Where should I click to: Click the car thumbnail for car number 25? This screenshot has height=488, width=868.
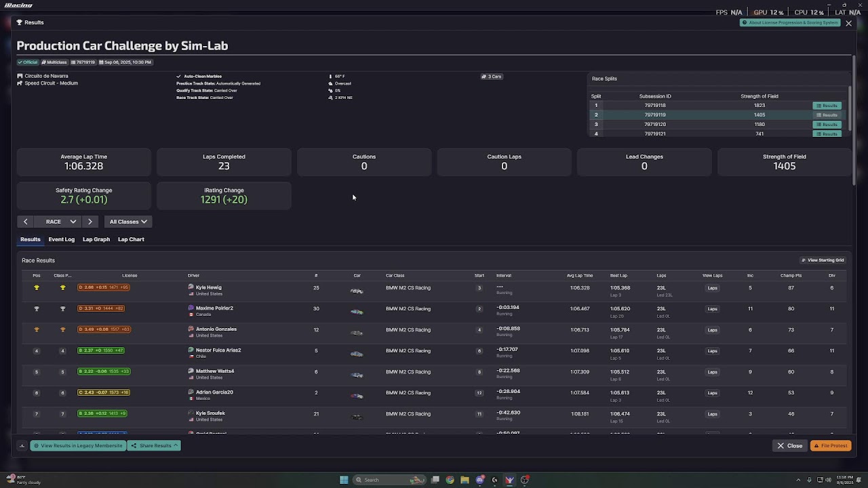[357, 291]
